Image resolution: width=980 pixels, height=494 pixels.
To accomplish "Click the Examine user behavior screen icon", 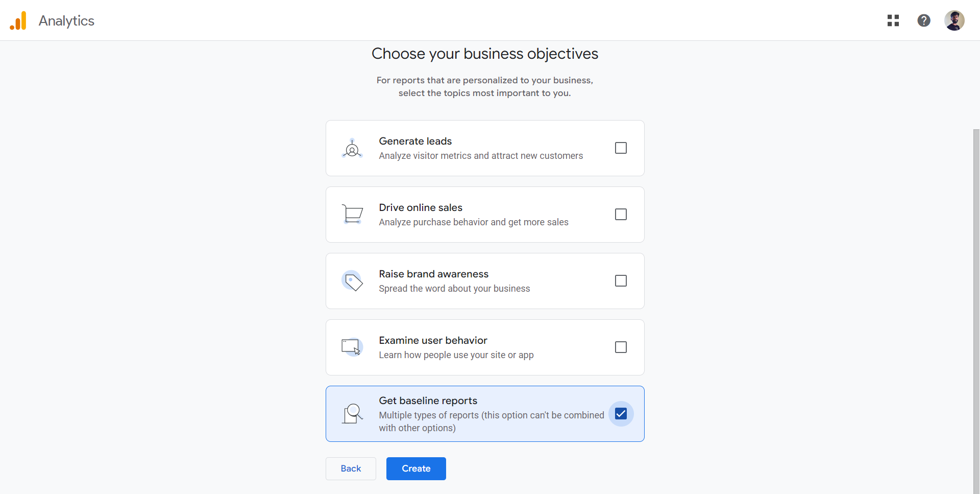I will tap(352, 347).
